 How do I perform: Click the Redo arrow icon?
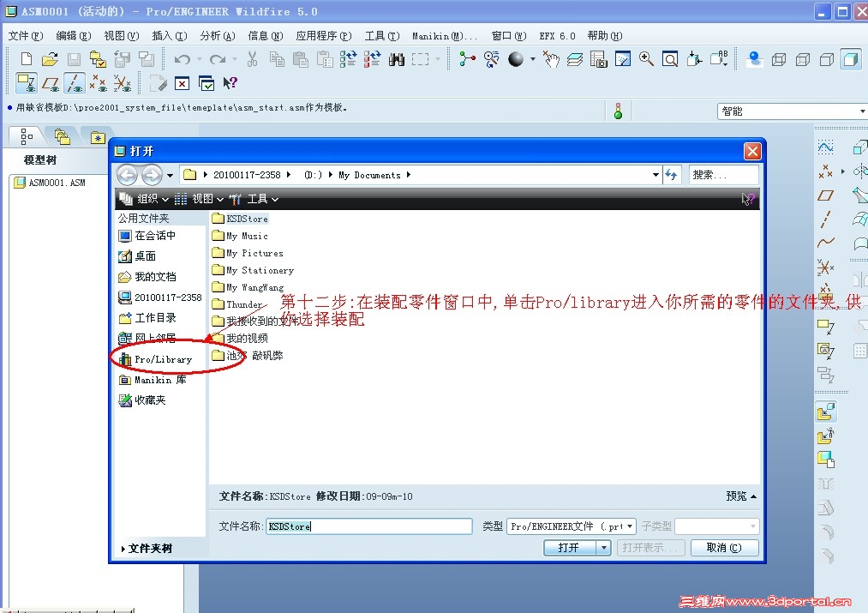[218, 58]
